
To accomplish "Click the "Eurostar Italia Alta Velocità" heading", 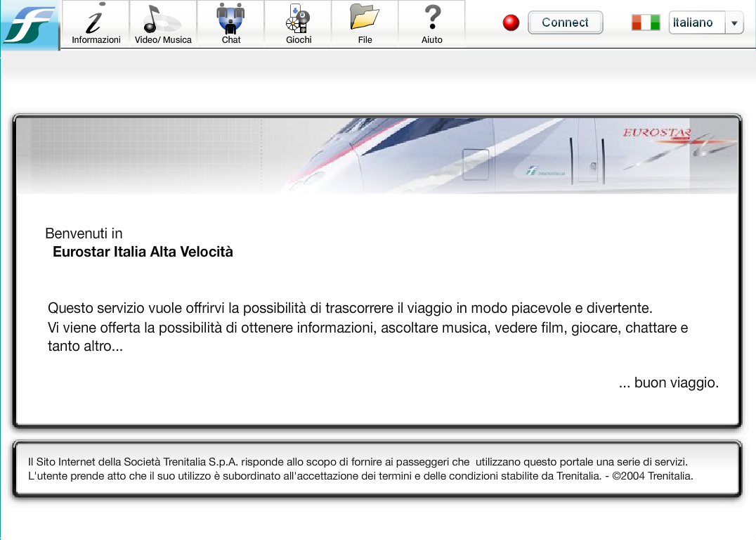I will click(143, 252).
